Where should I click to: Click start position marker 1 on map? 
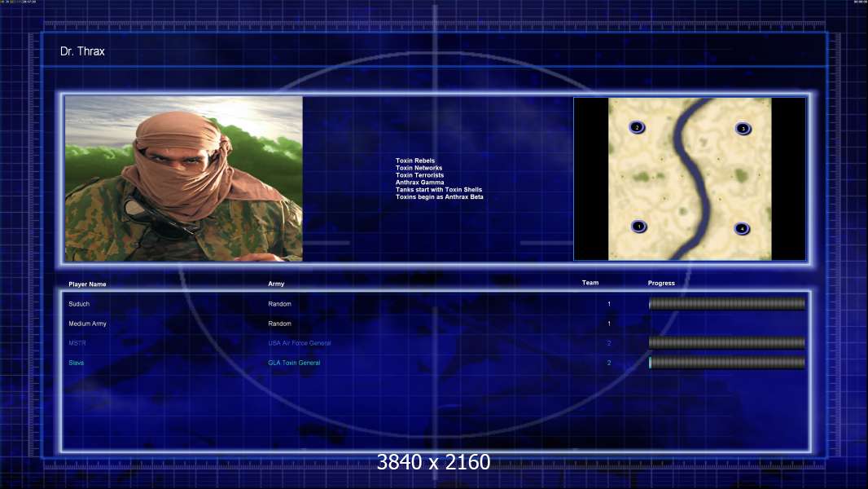[x=639, y=227]
